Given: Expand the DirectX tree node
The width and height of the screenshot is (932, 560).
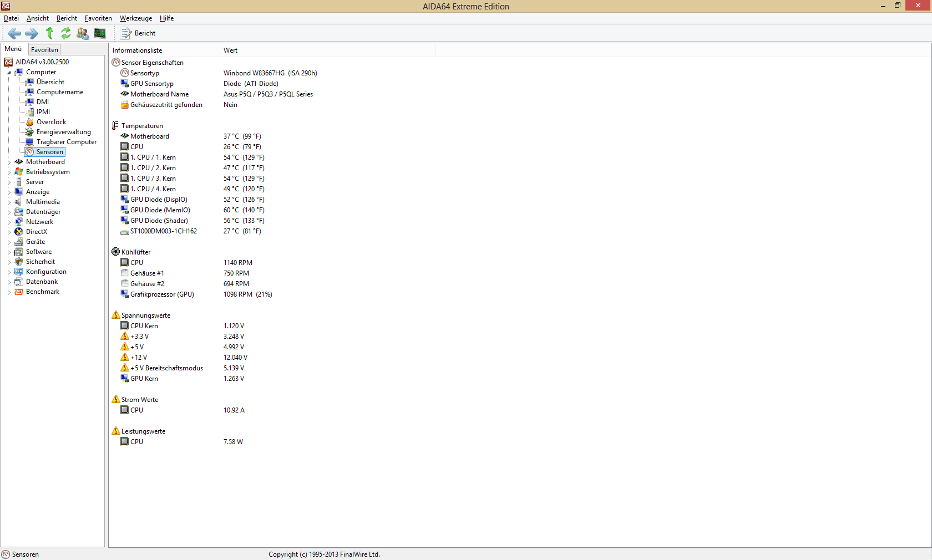Looking at the screenshot, I should [9, 232].
